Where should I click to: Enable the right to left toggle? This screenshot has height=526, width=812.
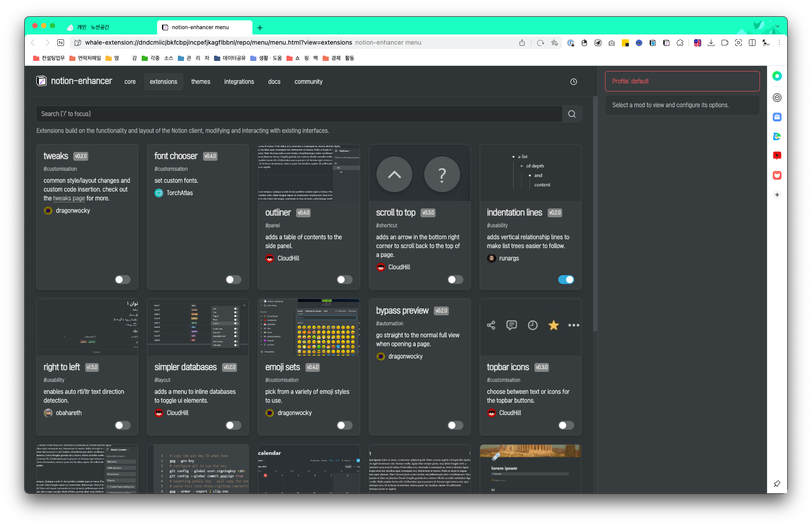(x=123, y=425)
